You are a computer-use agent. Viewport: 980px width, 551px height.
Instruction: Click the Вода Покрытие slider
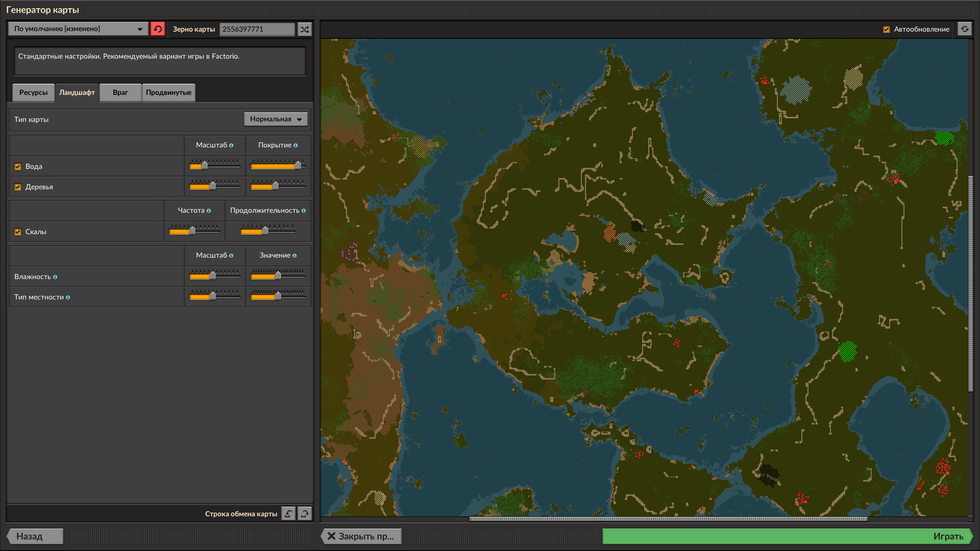tap(278, 165)
